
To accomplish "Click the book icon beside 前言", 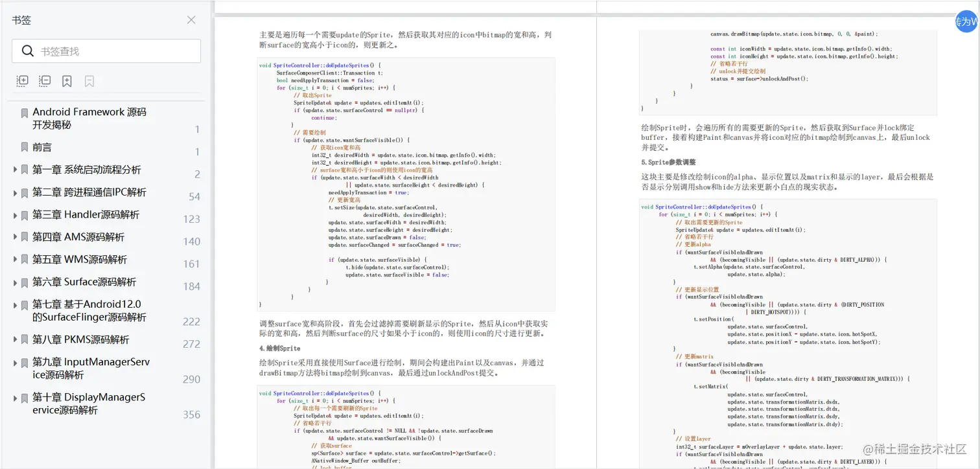I will [x=23, y=146].
